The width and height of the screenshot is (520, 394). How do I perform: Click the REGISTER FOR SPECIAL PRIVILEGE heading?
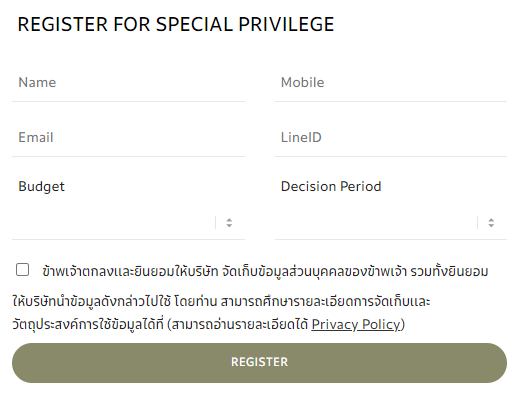click(176, 24)
